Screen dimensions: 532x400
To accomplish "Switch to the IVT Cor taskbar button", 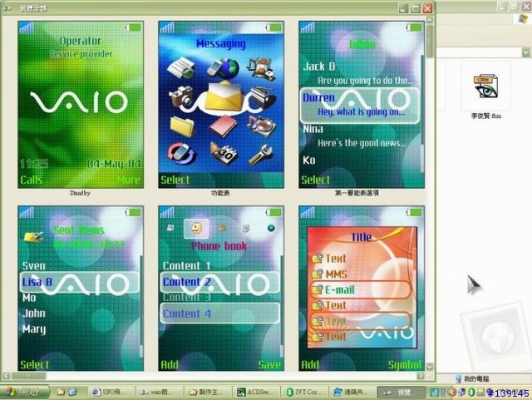I will (304, 393).
